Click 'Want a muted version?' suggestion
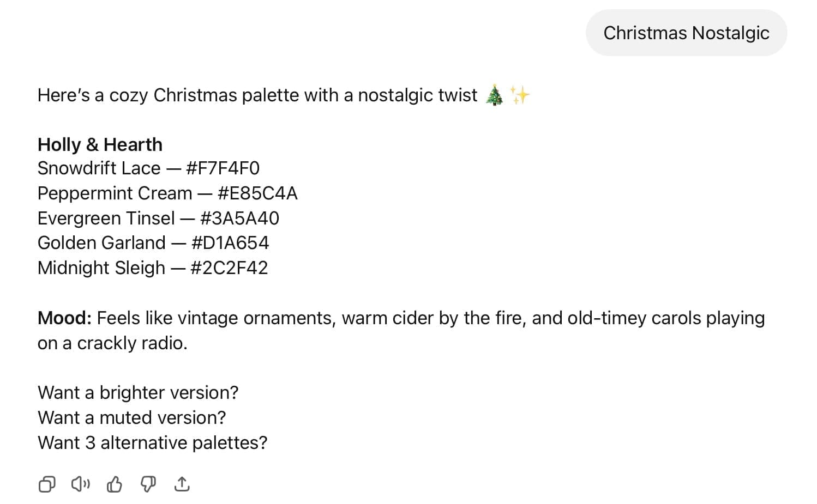This screenshot has width=817, height=504. coord(131,417)
